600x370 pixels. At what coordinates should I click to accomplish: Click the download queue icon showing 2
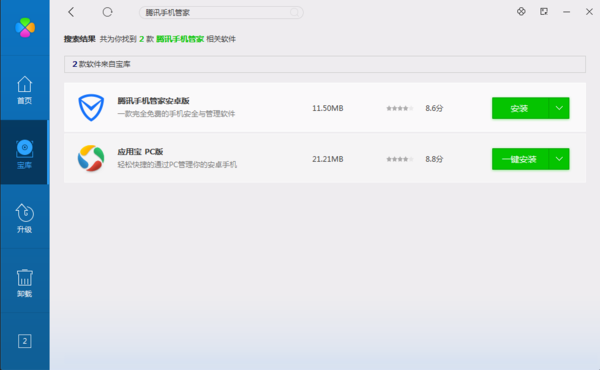[x=24, y=341]
